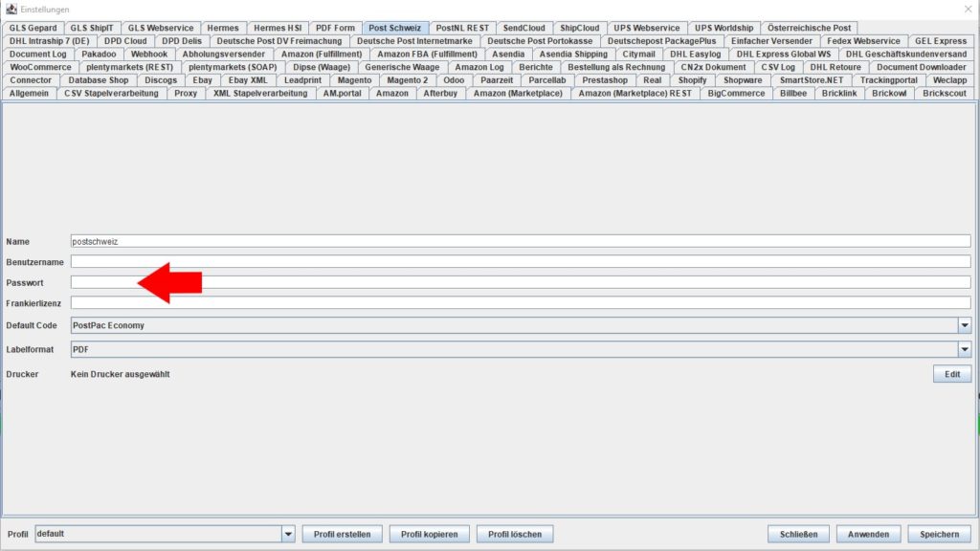980x551 pixels.
Task: Open the Default Code dropdown arrow
Action: [x=965, y=325]
